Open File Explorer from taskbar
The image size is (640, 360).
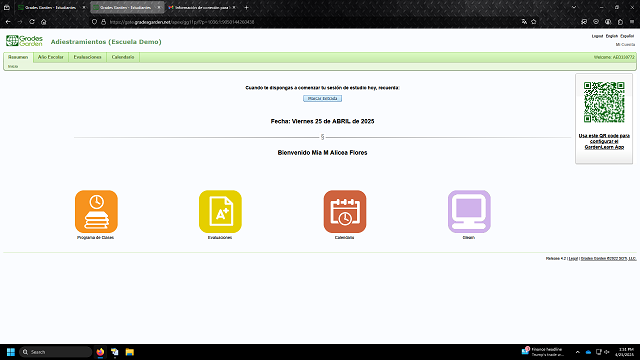(x=130, y=352)
